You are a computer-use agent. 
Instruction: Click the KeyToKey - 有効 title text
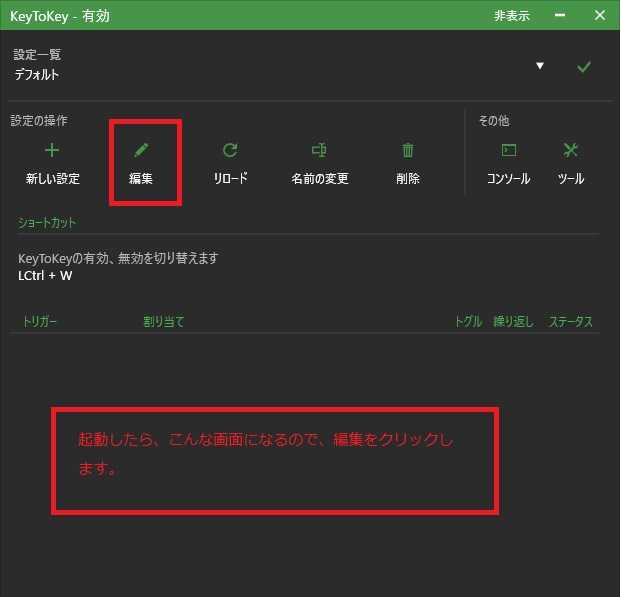coord(59,16)
